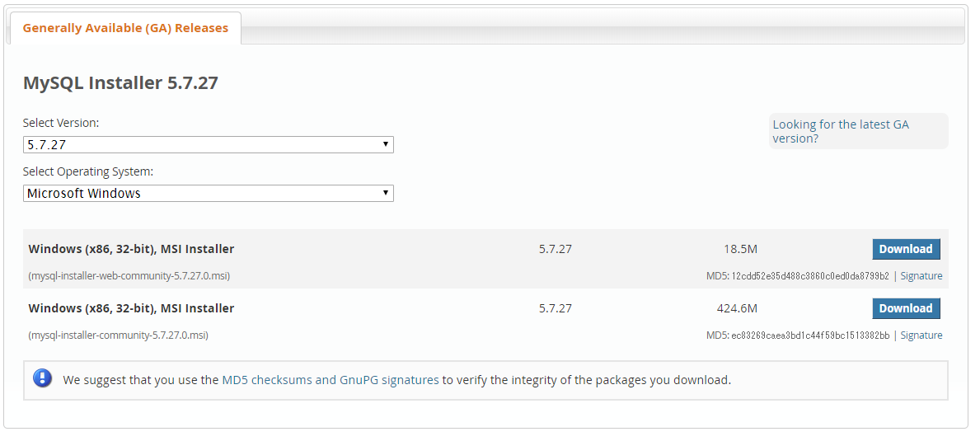
Task: Expand the Select Operating System dropdown
Action: [x=209, y=193]
